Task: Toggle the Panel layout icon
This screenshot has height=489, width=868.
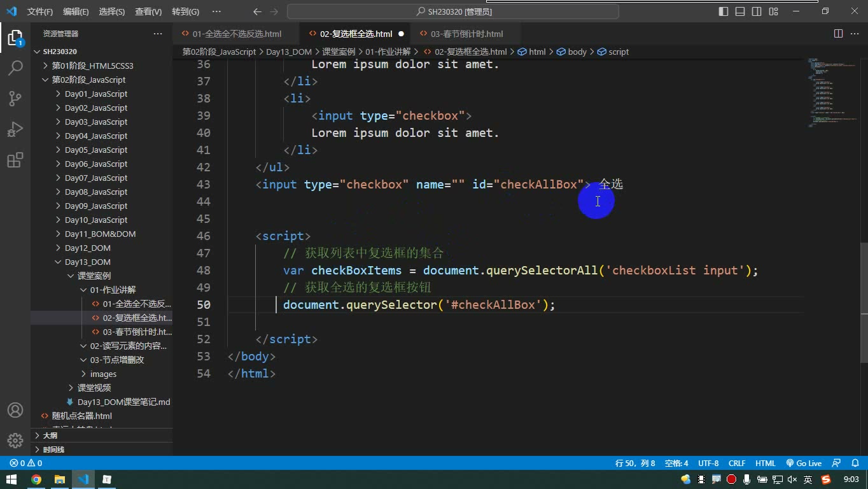Action: point(740,11)
